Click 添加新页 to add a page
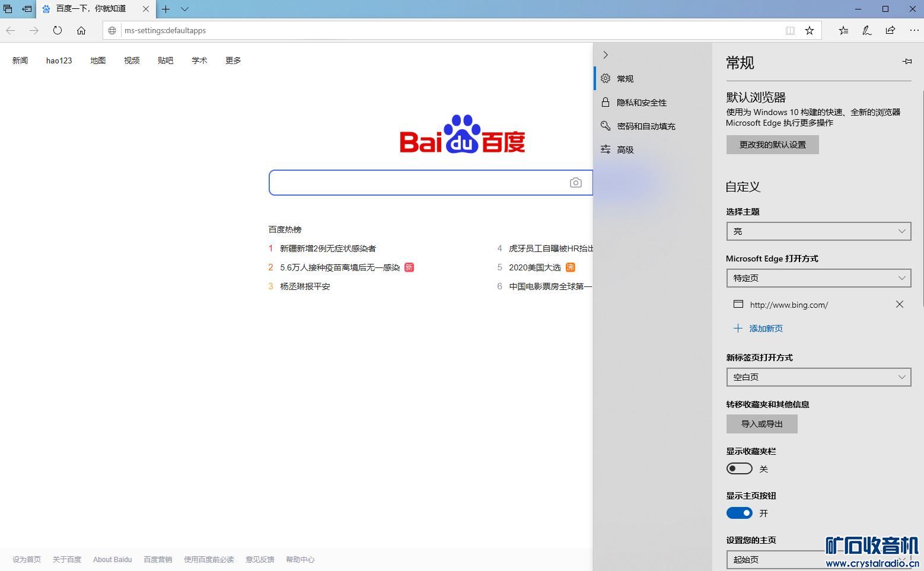 click(758, 328)
